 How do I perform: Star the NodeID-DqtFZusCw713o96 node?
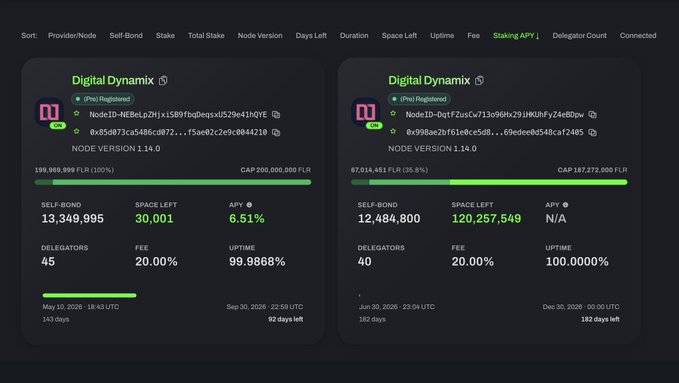(393, 114)
